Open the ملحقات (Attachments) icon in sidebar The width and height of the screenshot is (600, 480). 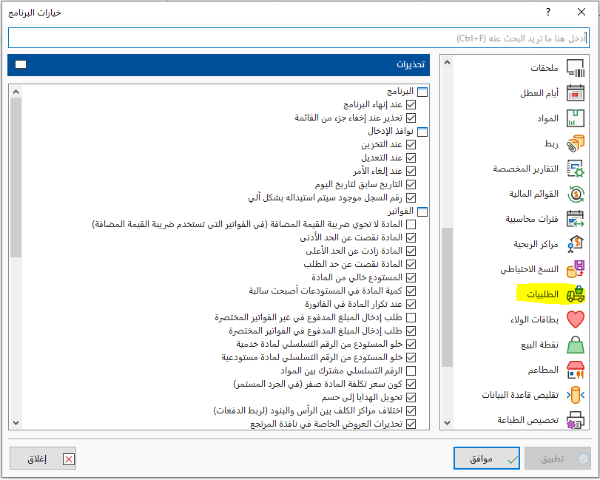(576, 68)
